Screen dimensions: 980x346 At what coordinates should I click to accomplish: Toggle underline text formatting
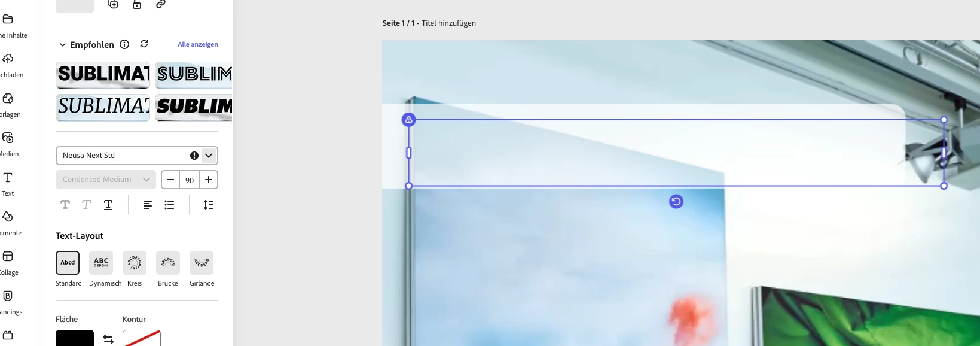pyautogui.click(x=108, y=205)
